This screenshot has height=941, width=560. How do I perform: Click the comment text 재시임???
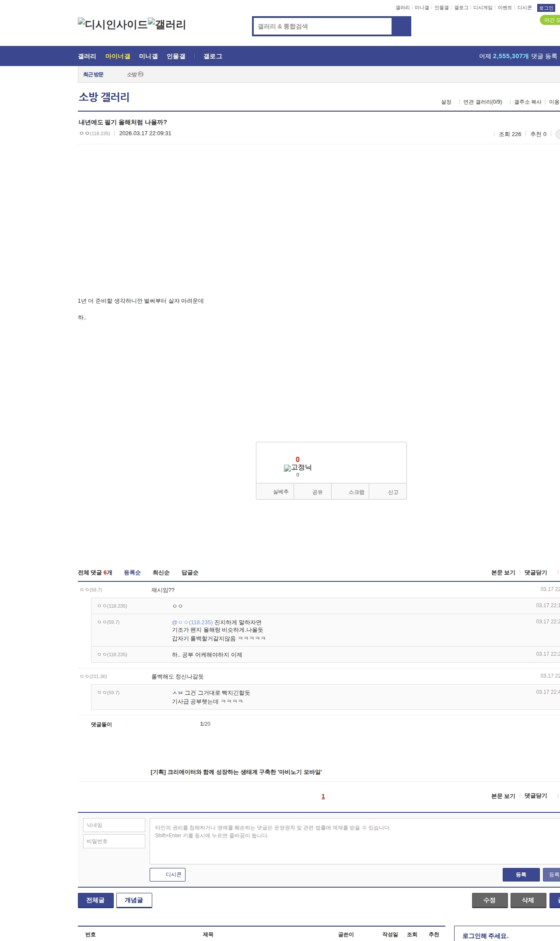[x=163, y=590]
